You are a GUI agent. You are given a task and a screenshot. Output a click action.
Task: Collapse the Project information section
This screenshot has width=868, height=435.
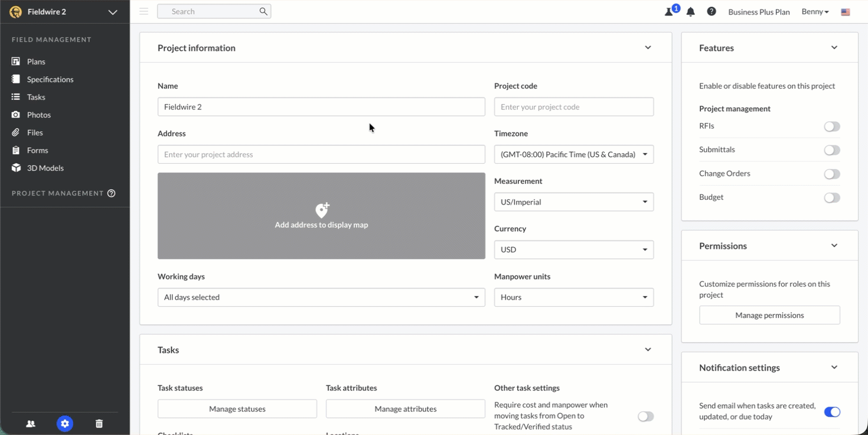[x=648, y=48]
